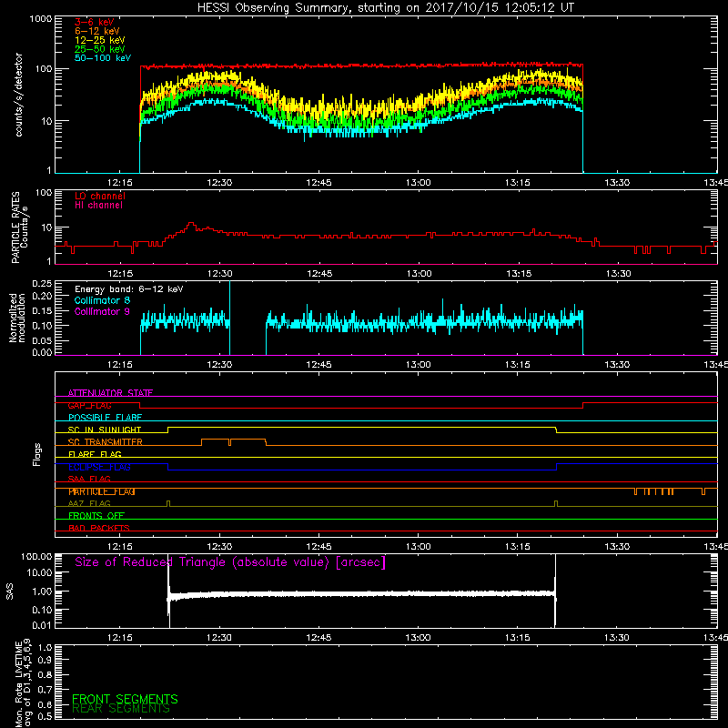Click the FLARE_FLAG label
The width and height of the screenshot is (728, 728).
point(95,454)
